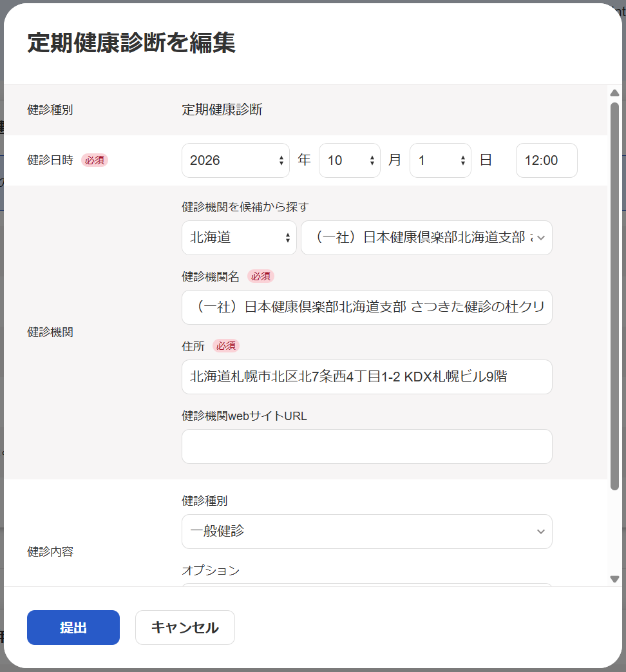Click the 健診内容 row label

coord(50,552)
